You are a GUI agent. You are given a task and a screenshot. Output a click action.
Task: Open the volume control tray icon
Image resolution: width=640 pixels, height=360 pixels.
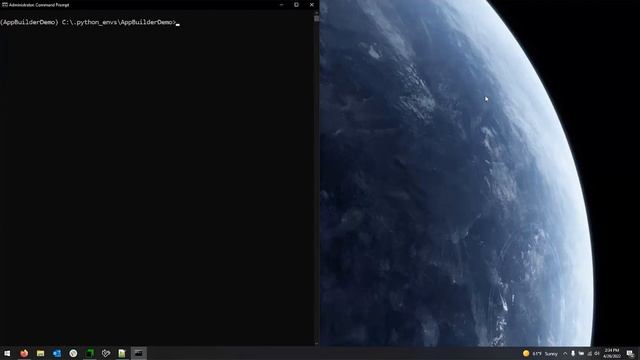597,353
